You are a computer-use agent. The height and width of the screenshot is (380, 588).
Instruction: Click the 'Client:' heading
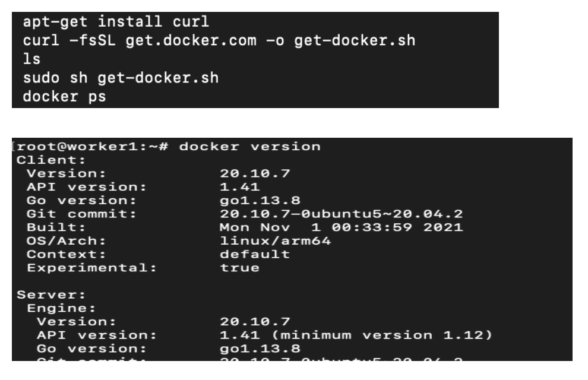51,160
